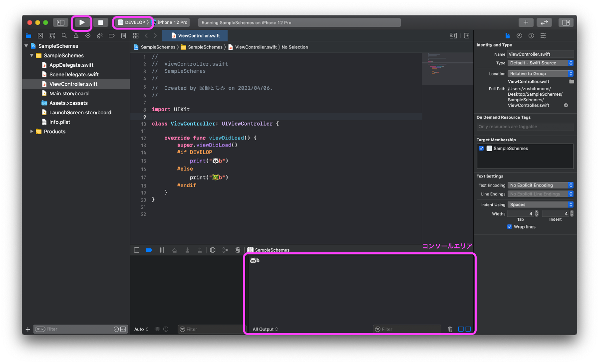Open Debug View Hierarchy
This screenshot has width=599, height=364.
213,250
